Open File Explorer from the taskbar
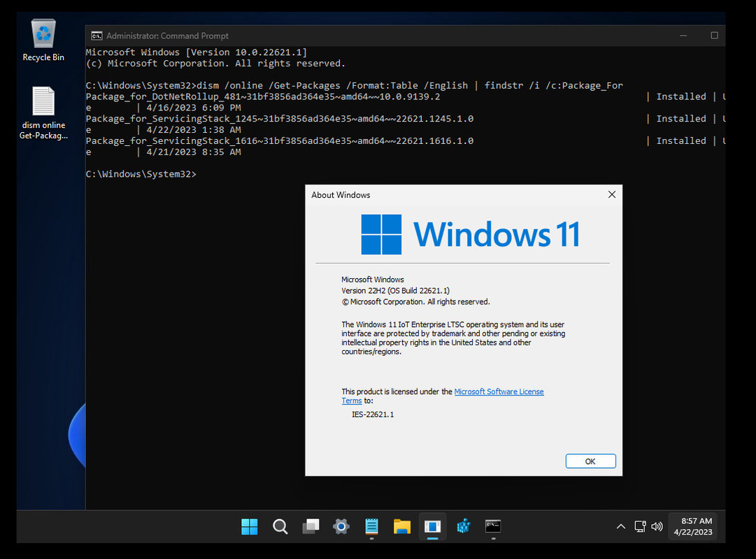 [401, 526]
